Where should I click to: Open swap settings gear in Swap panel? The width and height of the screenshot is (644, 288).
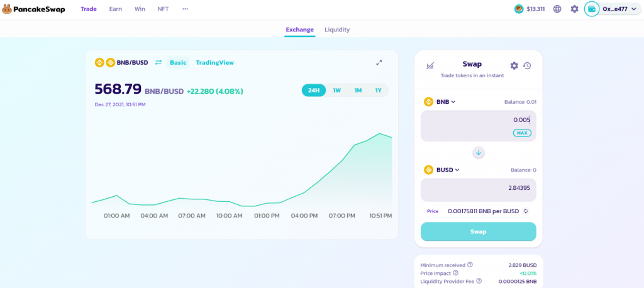click(514, 65)
